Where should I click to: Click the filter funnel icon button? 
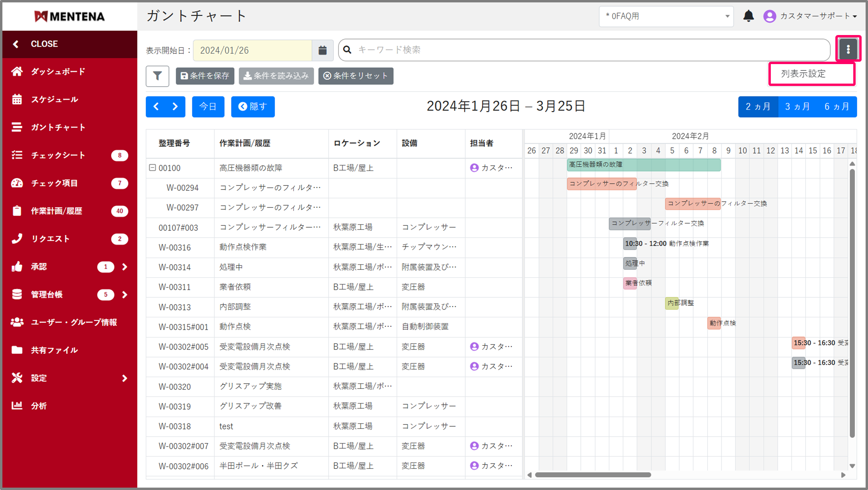coord(157,76)
